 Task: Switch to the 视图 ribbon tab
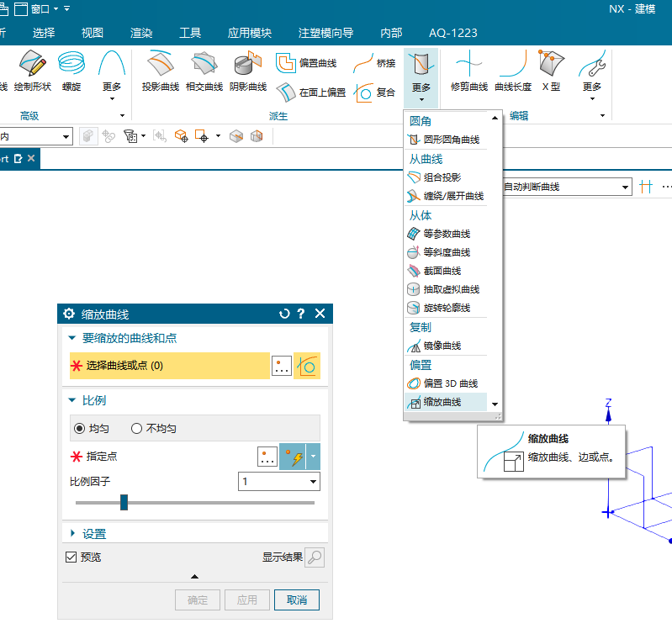tap(93, 33)
